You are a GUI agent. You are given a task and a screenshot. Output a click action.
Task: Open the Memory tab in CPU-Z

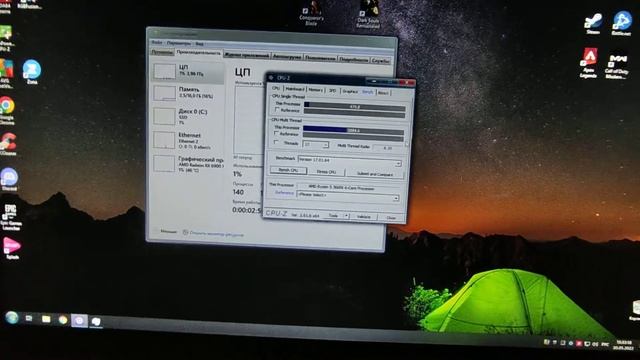point(316,90)
